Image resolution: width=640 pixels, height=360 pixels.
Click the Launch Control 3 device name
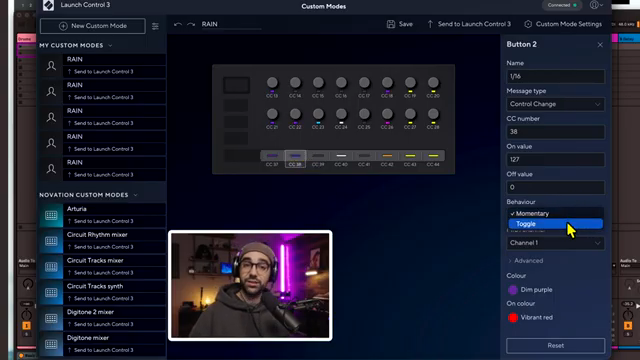tap(85, 5)
